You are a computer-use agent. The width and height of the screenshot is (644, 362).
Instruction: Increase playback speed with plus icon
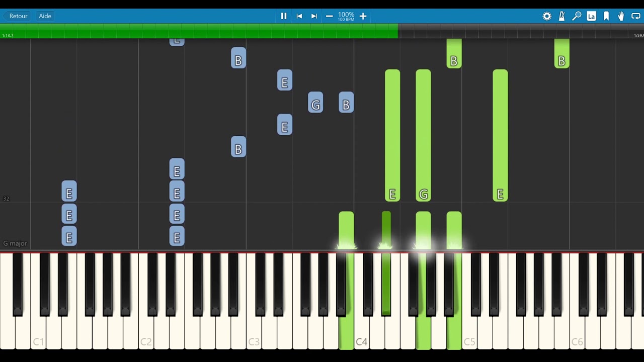[363, 16]
